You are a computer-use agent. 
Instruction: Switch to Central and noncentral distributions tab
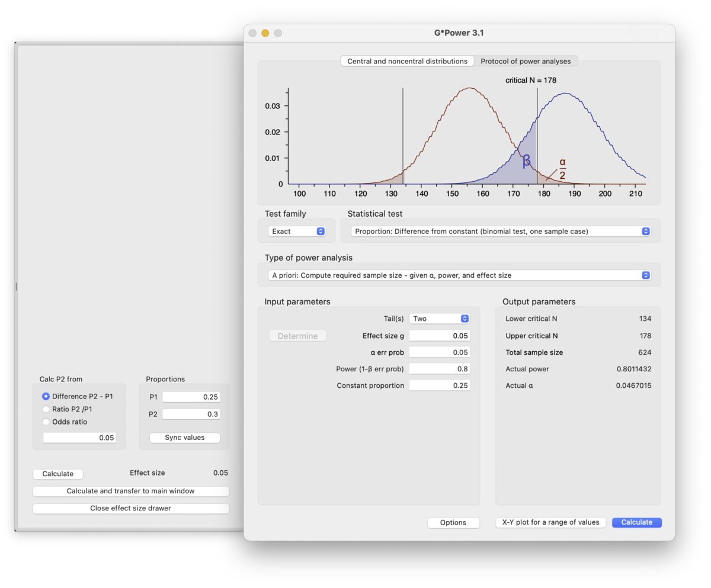pyautogui.click(x=408, y=61)
